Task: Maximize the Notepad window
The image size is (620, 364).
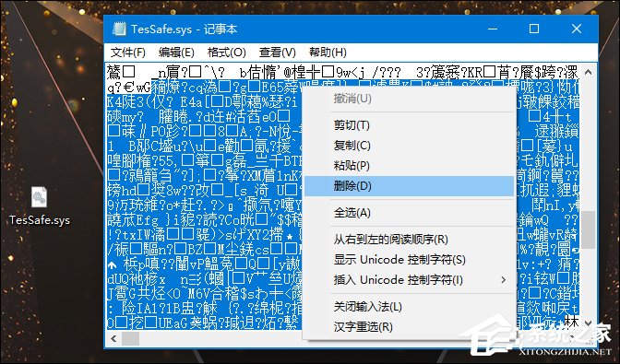Action: 534,29
